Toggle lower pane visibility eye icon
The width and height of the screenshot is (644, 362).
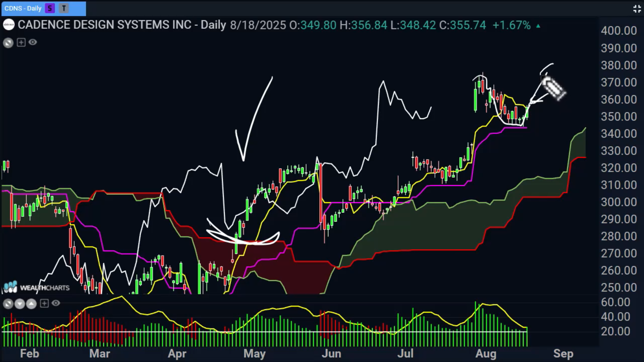pos(56,303)
